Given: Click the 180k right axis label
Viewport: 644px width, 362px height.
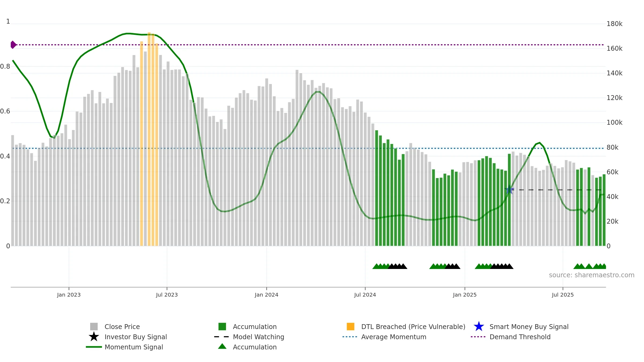Looking at the screenshot, I should (x=614, y=24).
